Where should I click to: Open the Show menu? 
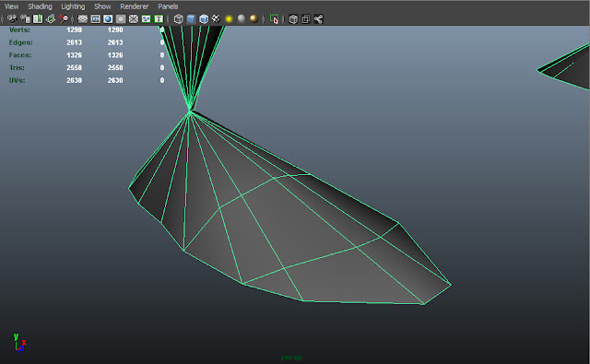102,6
